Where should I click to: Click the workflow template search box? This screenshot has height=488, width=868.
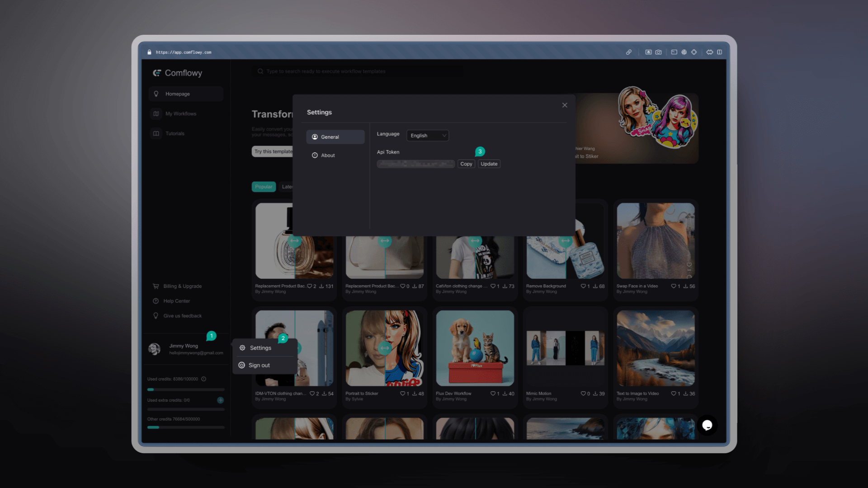357,71
